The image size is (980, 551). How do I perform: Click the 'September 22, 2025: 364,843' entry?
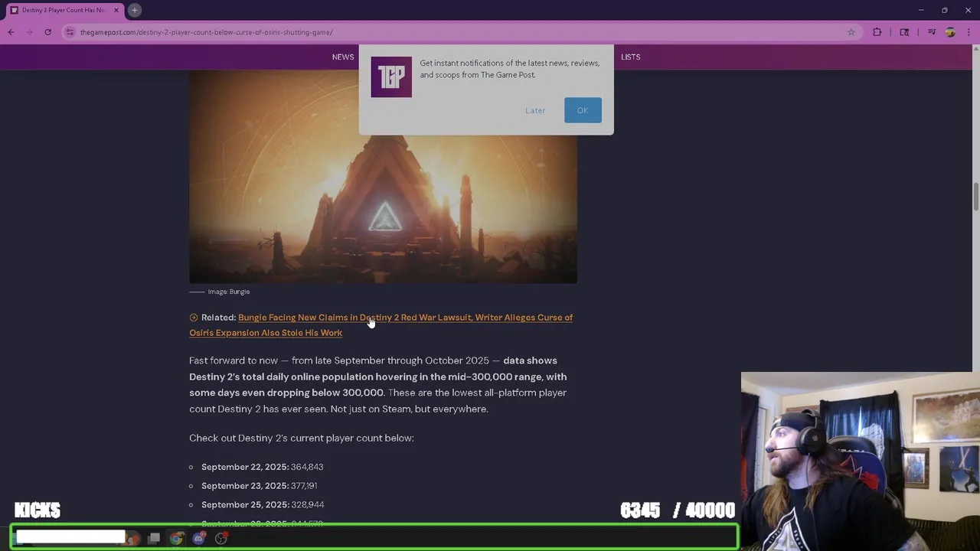click(263, 467)
